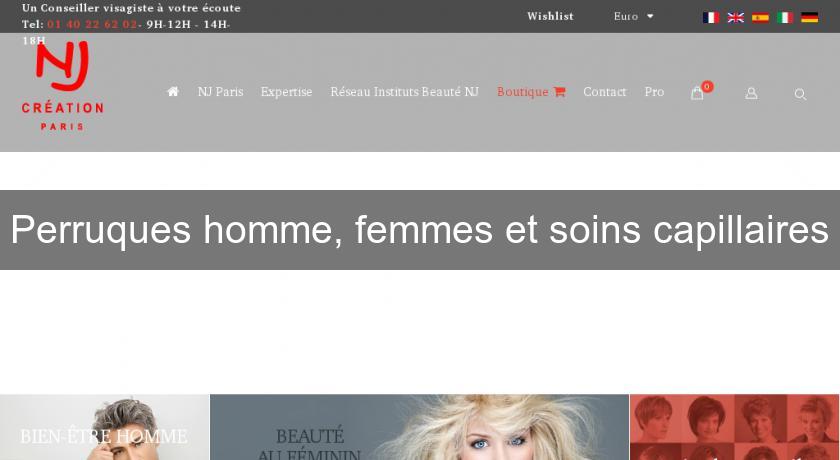This screenshot has height=460, width=840.
Task: Open the NJ Paris menu item
Action: 220,92
